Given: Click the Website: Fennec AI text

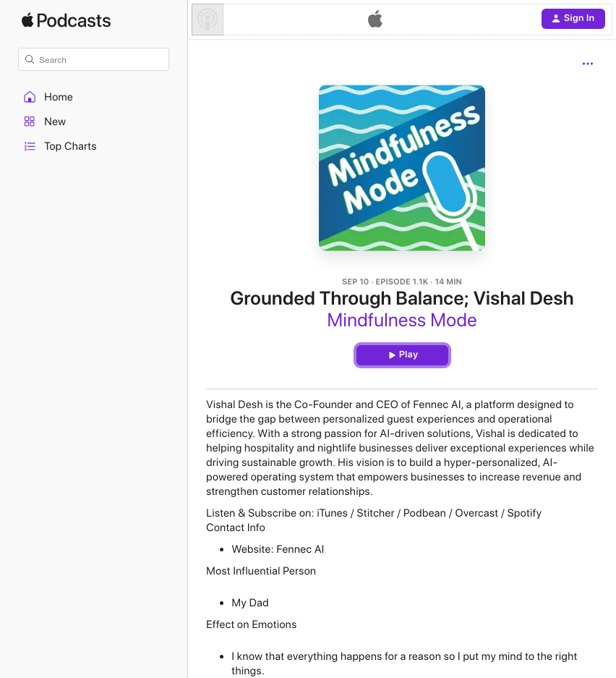Looking at the screenshot, I should (x=278, y=549).
